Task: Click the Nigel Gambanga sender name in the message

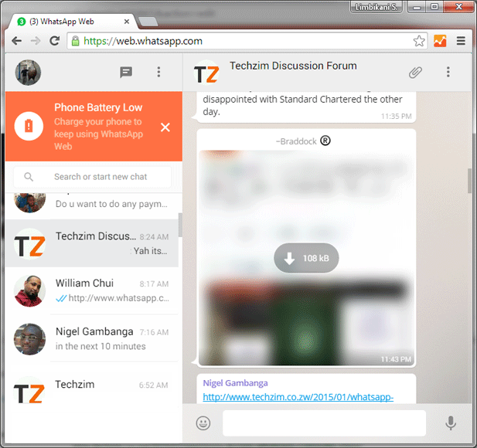Action: coord(236,383)
